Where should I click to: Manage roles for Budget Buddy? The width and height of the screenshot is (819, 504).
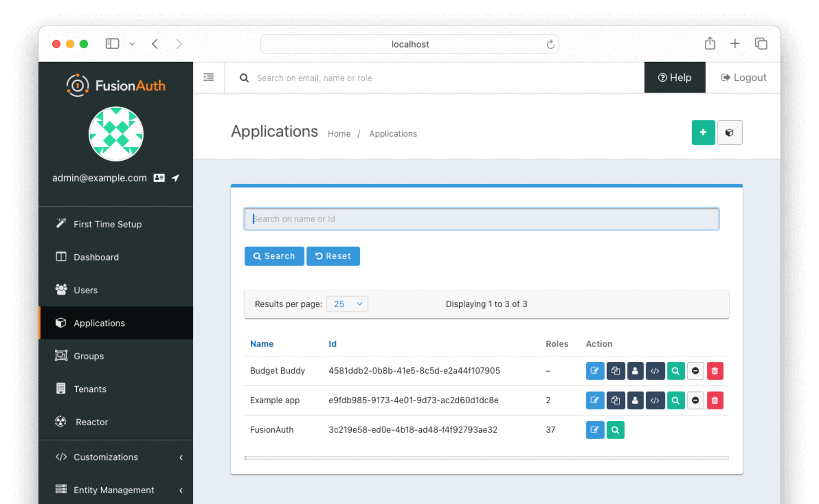[x=635, y=371]
